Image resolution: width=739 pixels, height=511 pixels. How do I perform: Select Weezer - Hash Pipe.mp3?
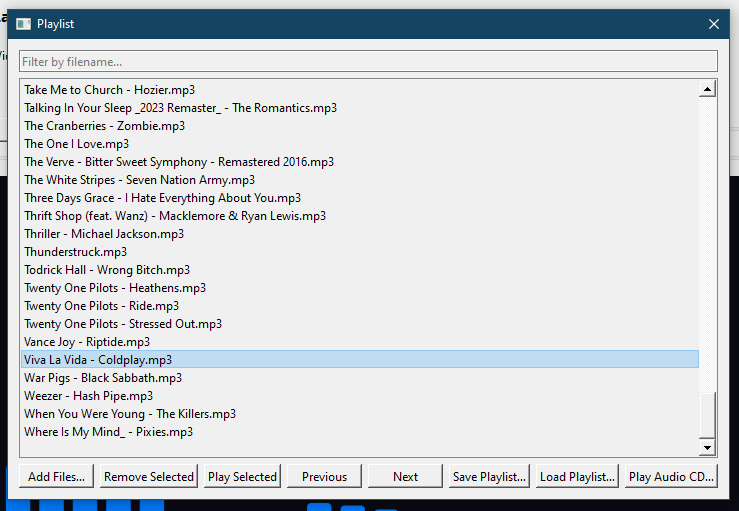click(360, 396)
